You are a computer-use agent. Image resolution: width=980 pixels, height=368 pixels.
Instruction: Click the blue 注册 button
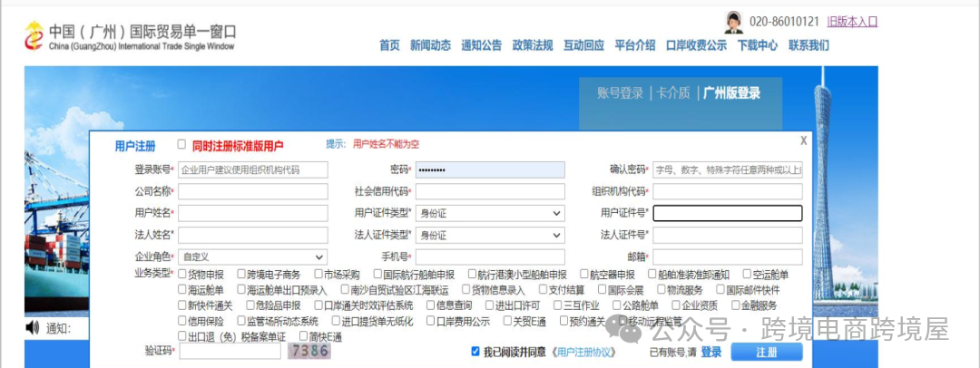pos(767,352)
